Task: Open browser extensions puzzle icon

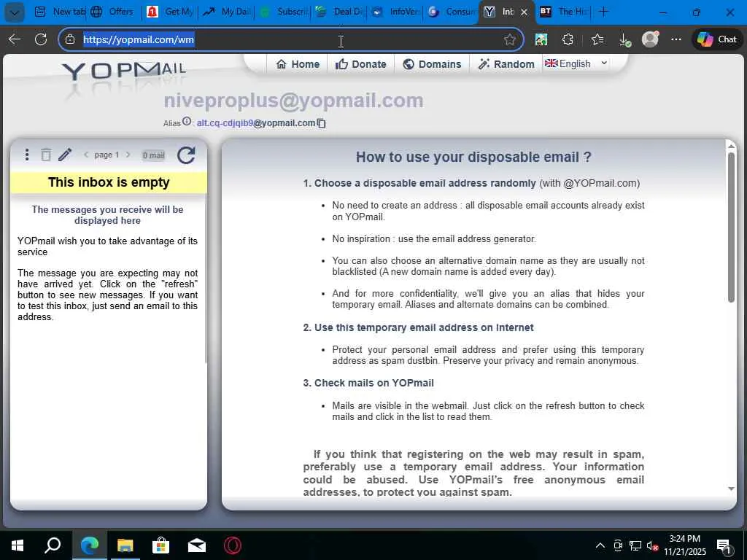Action: pyautogui.click(x=568, y=39)
